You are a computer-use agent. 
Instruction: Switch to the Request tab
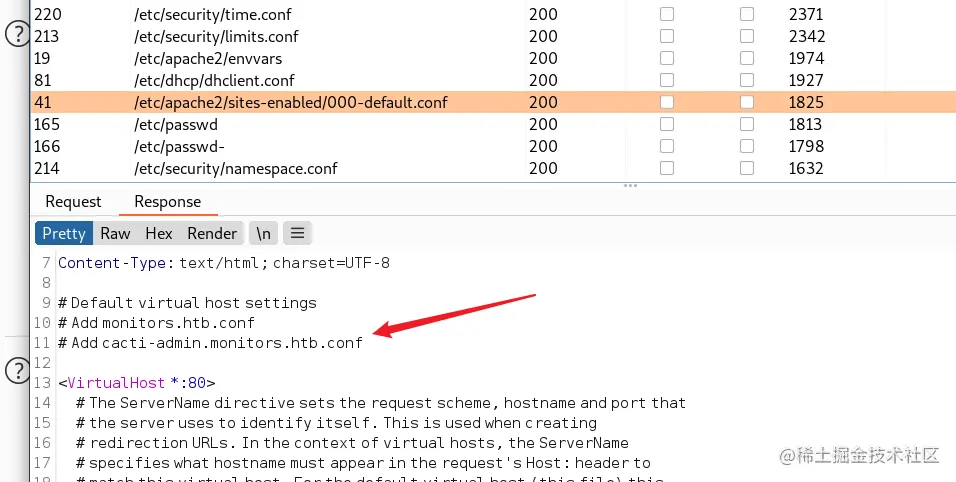tap(73, 202)
